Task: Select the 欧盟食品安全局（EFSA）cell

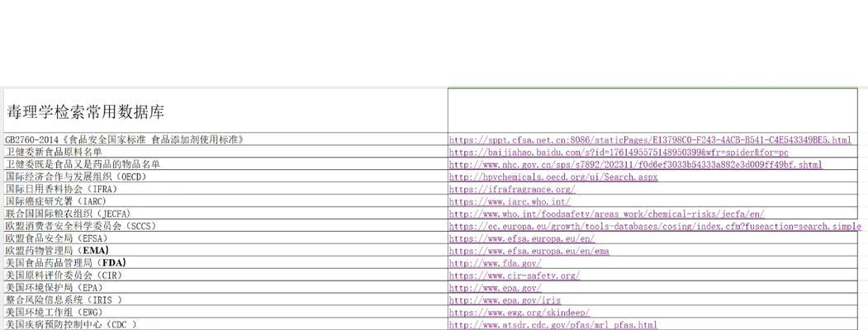Action: pyautogui.click(x=225, y=238)
